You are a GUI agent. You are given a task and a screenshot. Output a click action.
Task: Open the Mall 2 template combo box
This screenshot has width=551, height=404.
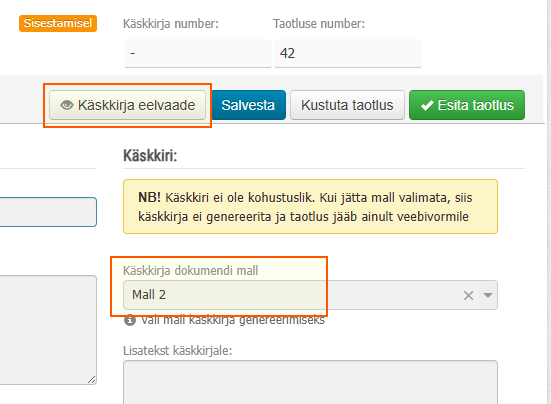click(x=310, y=295)
